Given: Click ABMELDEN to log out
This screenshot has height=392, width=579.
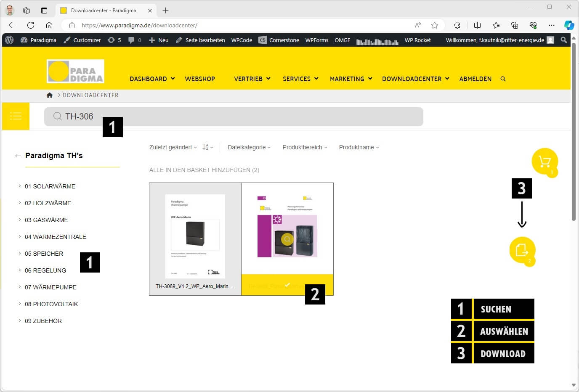Looking at the screenshot, I should click(x=475, y=79).
